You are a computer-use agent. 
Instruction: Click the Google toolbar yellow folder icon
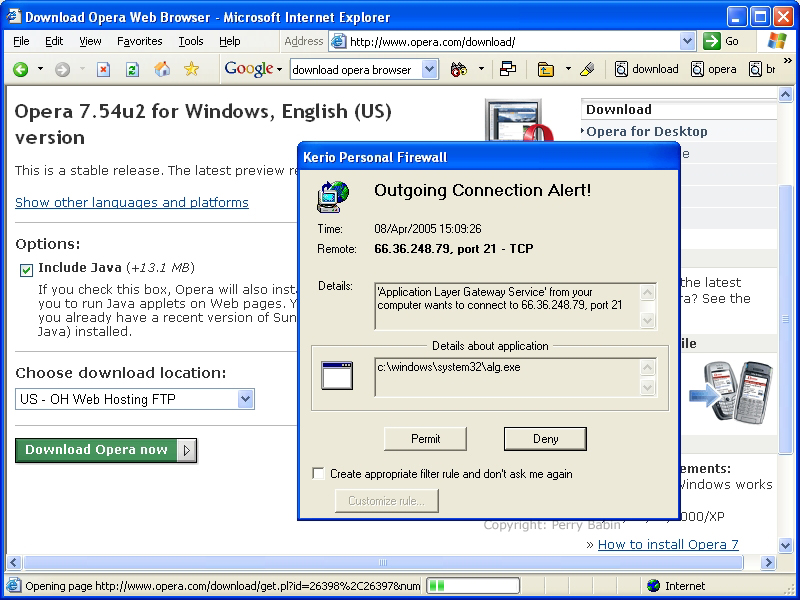(x=545, y=69)
